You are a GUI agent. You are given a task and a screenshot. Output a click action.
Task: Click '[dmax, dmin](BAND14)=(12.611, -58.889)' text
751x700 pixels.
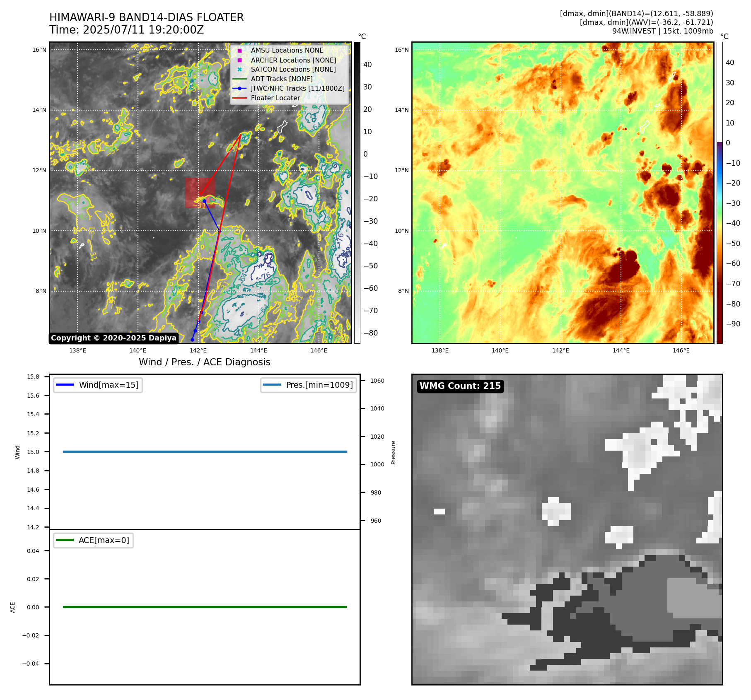637,14
